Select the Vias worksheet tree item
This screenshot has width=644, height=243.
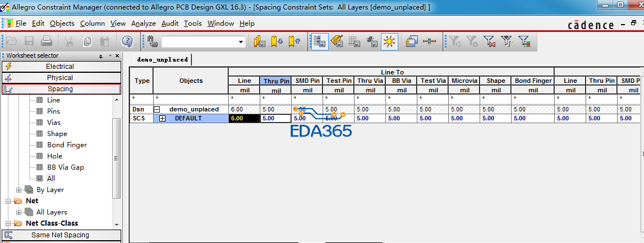54,122
